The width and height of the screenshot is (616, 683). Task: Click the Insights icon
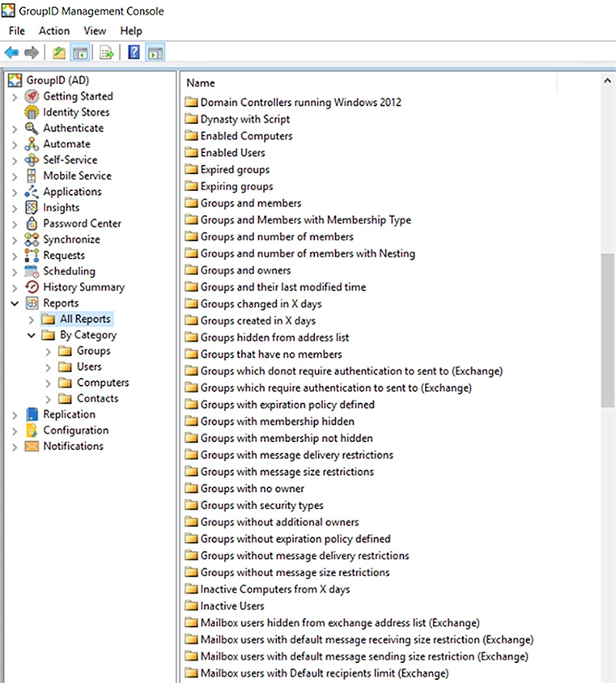coord(32,208)
